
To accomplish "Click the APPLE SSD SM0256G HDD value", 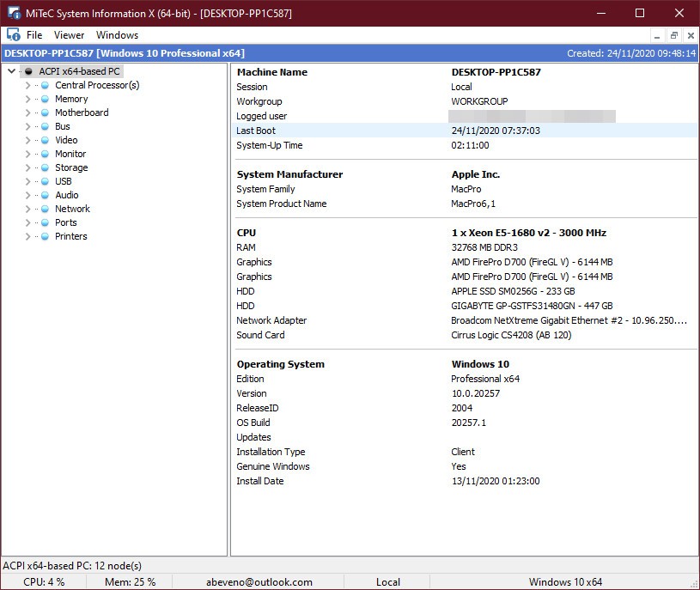I will (x=513, y=291).
